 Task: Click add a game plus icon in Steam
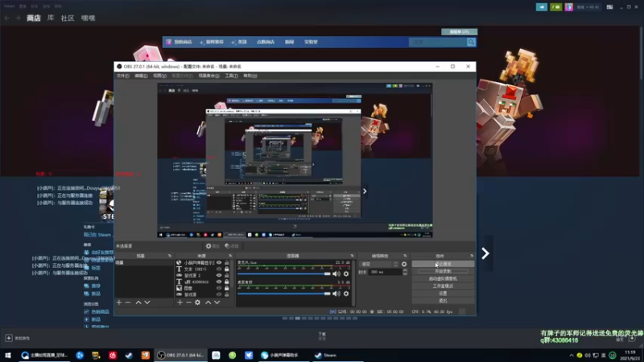pos(9,338)
